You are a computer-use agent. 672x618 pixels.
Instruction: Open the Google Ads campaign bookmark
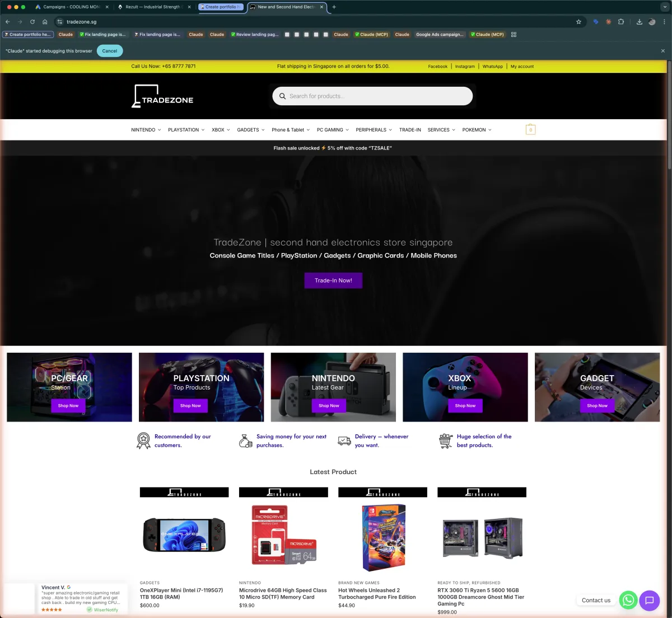pos(440,34)
